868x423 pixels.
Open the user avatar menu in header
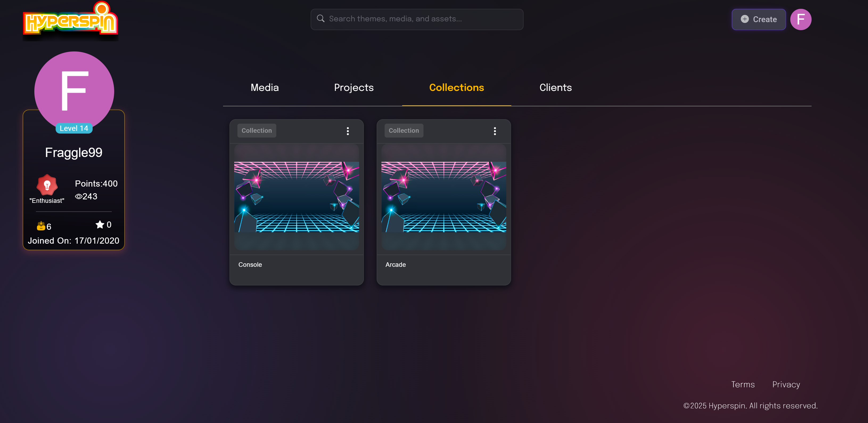(800, 19)
